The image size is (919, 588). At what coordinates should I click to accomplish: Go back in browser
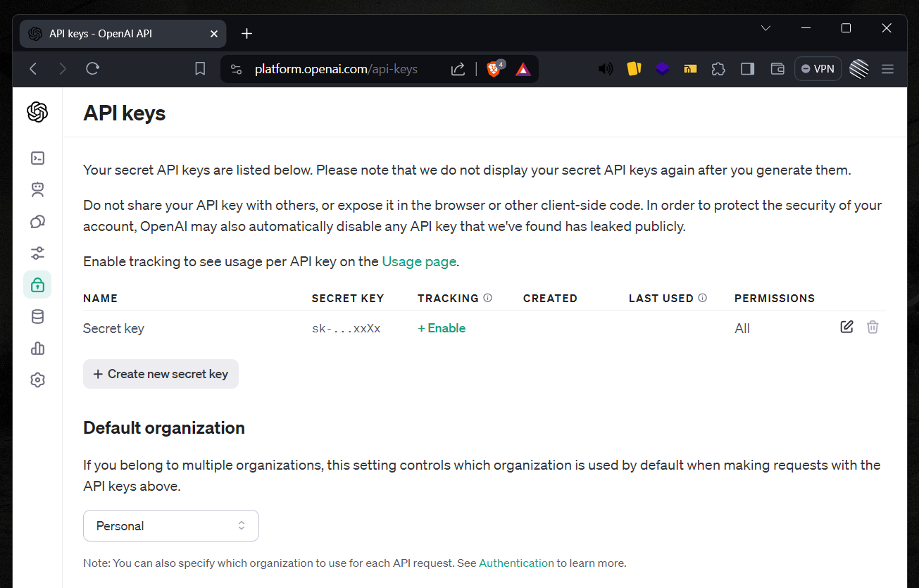click(x=33, y=68)
